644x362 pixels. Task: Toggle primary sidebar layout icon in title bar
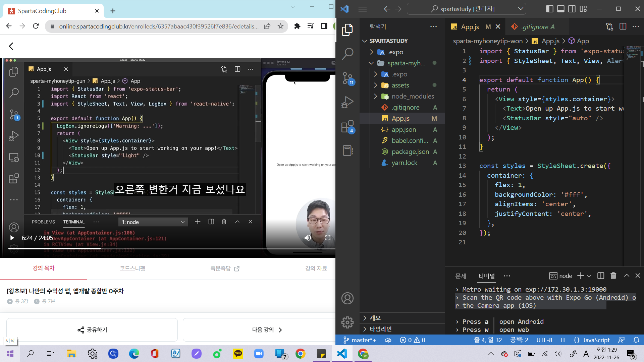[x=549, y=9]
